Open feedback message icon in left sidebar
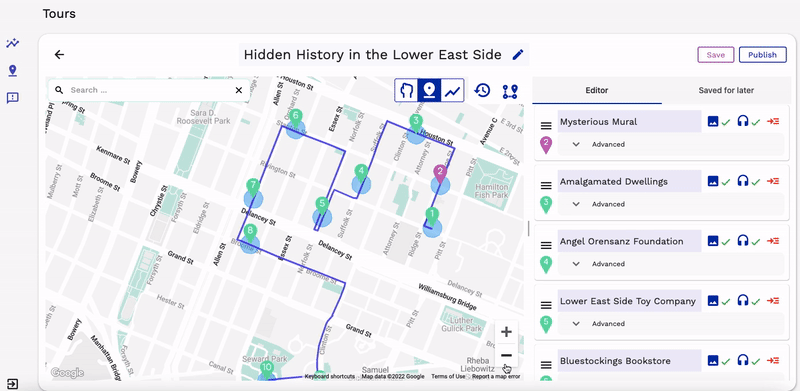Screen dimensions: 800x391 [x=13, y=97]
